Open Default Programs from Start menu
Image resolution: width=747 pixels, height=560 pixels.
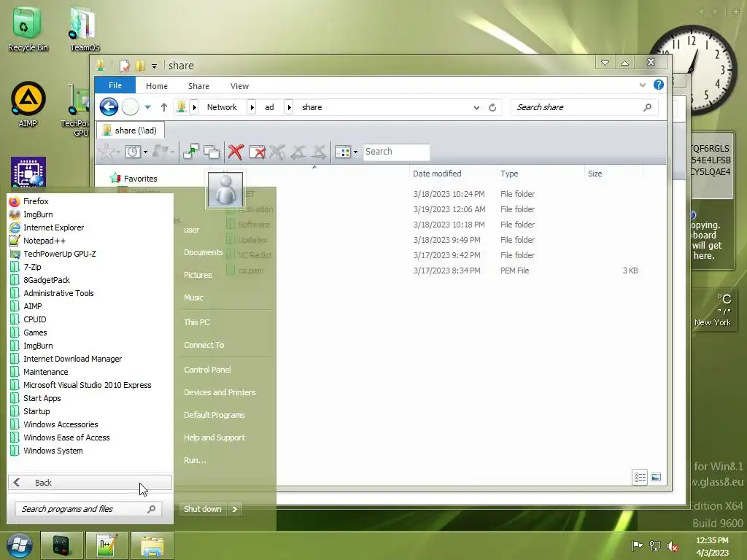[214, 415]
